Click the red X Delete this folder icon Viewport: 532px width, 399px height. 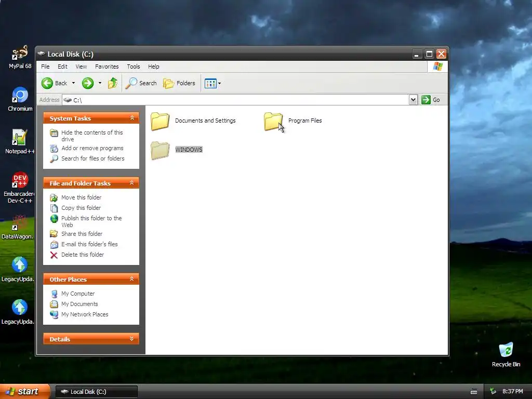pos(54,255)
